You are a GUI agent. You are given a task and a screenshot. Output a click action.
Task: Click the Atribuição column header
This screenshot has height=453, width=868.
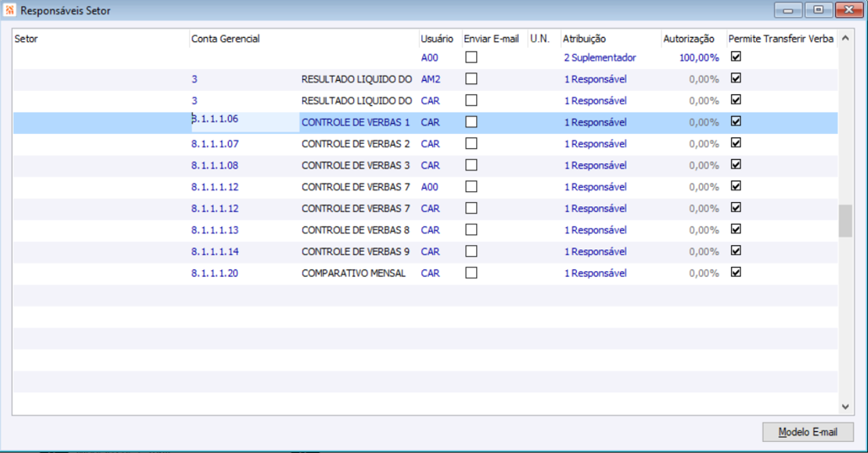pyautogui.click(x=611, y=39)
